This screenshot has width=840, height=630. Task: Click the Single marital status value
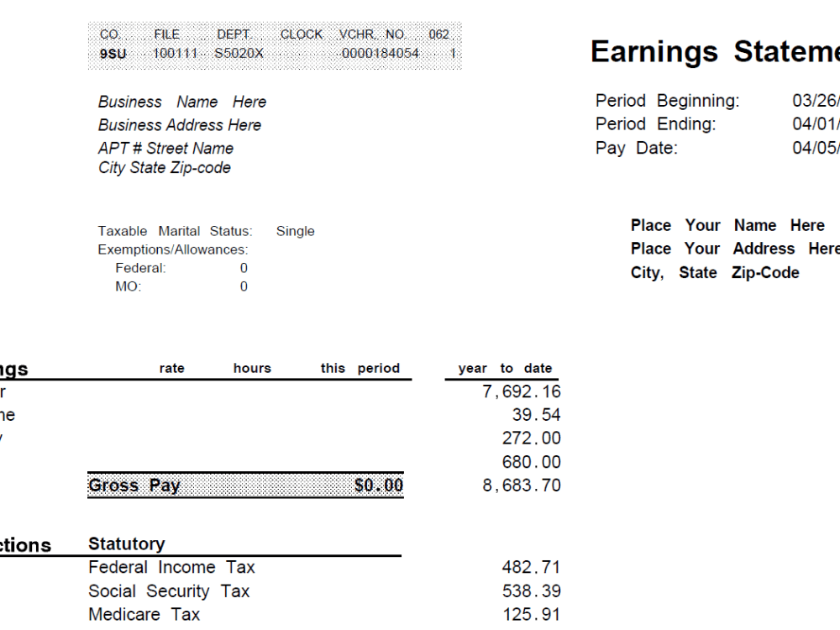coord(296,230)
